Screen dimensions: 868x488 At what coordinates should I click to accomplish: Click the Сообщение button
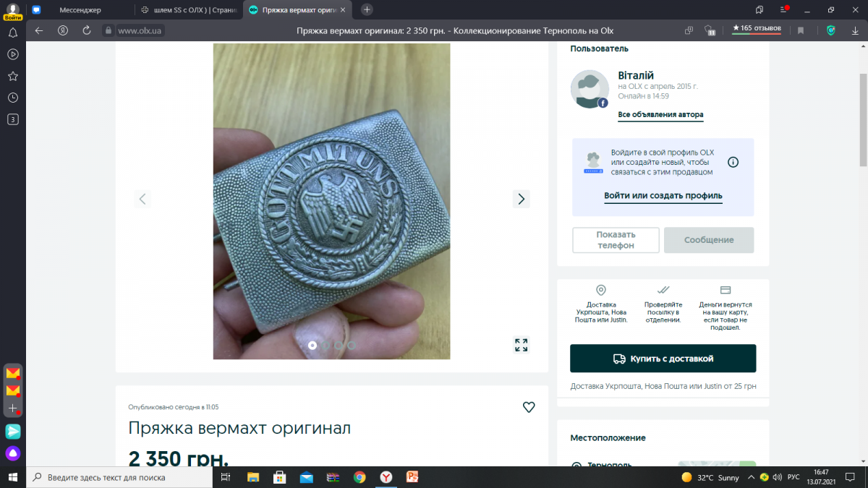(709, 240)
